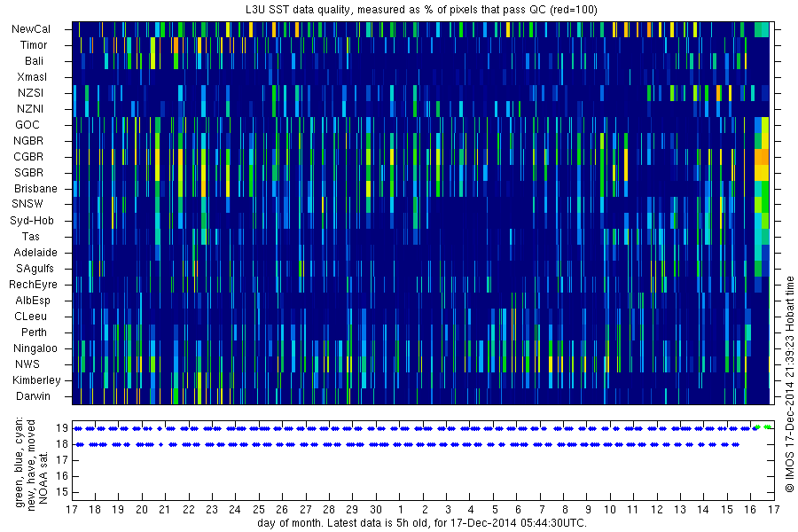Viewport: 798px width, 532px height.
Task: Click the green NewCal cell at the right edge
Action: click(762, 29)
